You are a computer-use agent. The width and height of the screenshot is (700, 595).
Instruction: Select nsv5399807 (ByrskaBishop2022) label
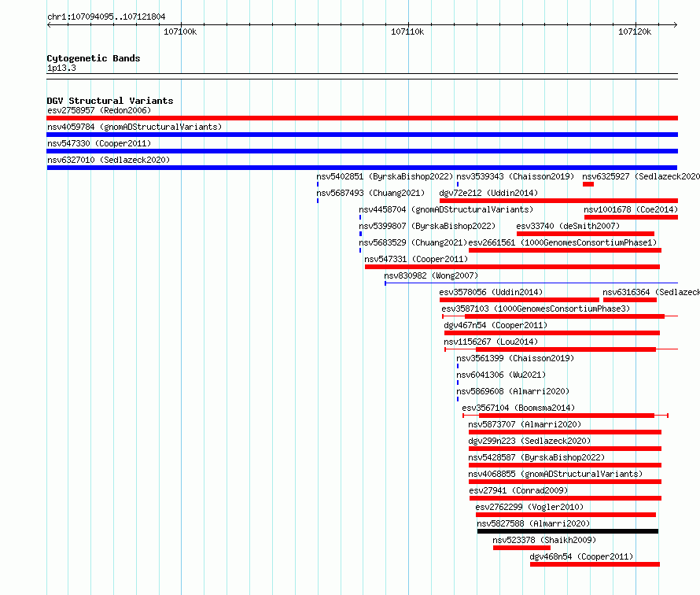click(x=427, y=226)
